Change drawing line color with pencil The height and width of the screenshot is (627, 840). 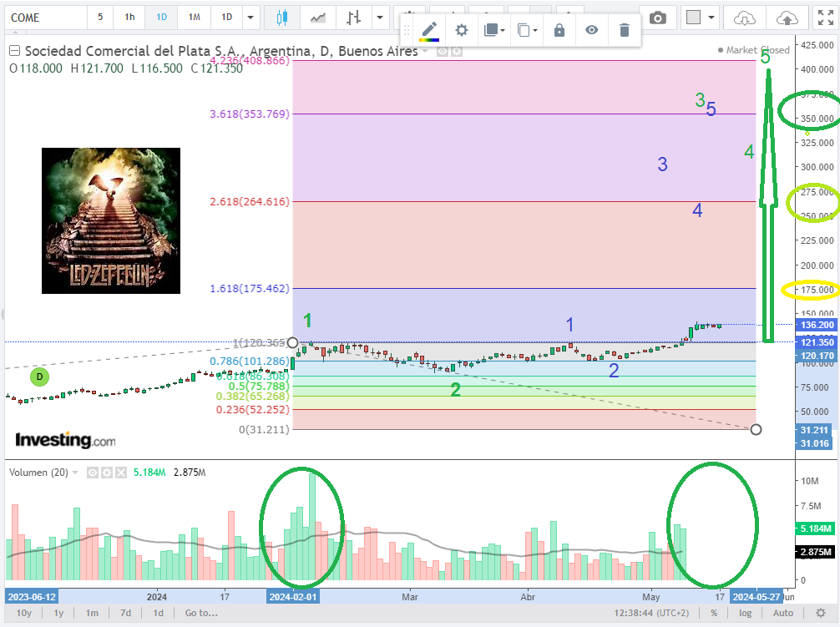tap(430, 31)
